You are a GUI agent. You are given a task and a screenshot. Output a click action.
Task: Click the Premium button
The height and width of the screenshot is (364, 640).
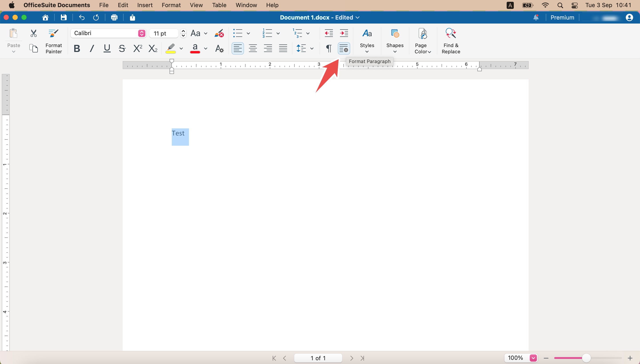(562, 18)
